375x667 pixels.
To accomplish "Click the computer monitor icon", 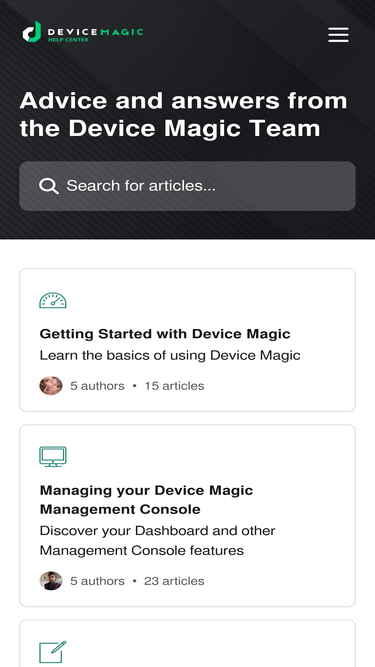I will 53,456.
